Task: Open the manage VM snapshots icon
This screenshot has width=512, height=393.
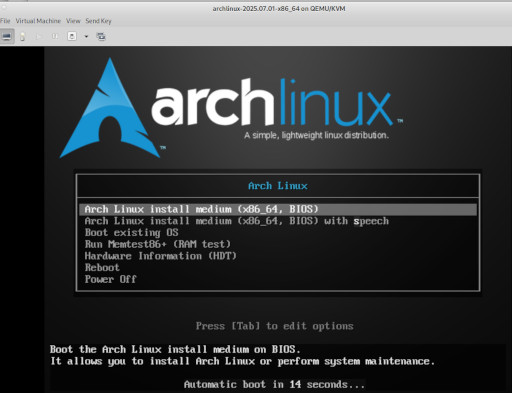Action: (x=101, y=36)
